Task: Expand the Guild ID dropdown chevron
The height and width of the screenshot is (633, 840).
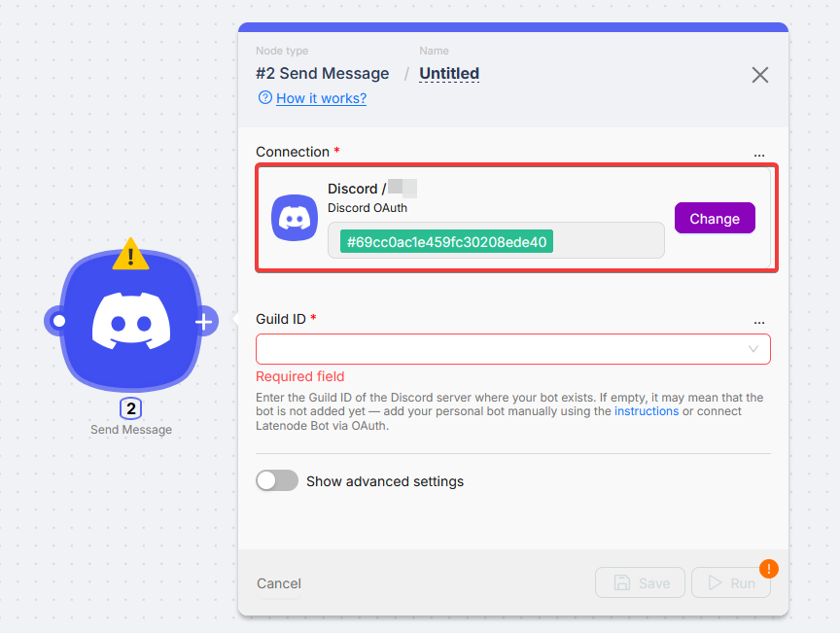Action: point(753,349)
